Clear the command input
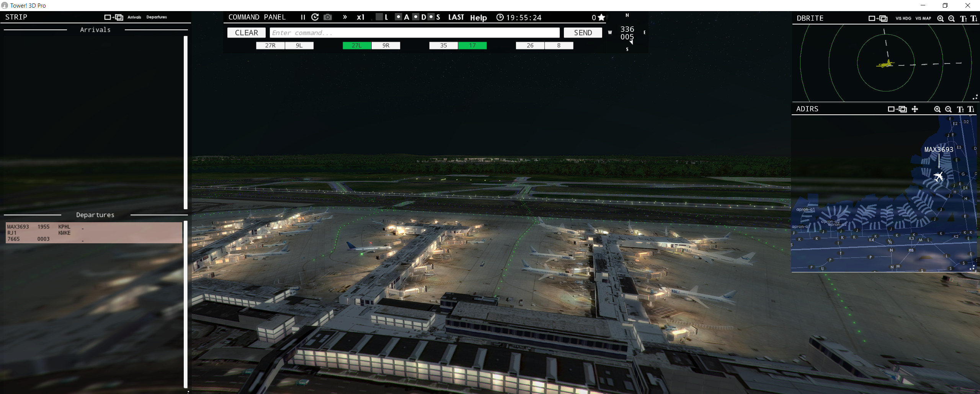Viewport: 980px width, 394px height. click(246, 33)
